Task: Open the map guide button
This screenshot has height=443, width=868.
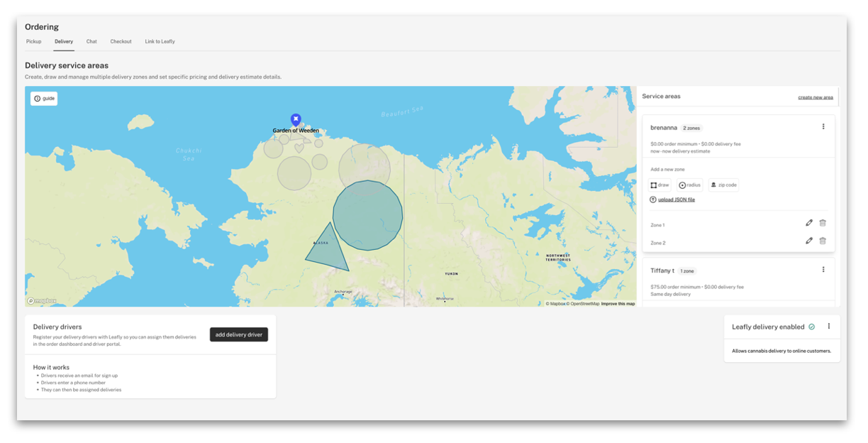Action: click(44, 99)
